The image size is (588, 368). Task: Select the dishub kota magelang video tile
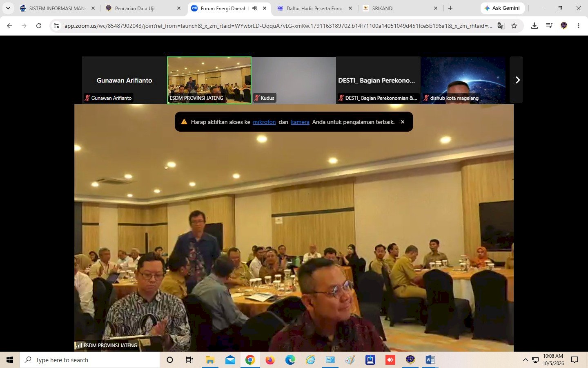click(463, 80)
